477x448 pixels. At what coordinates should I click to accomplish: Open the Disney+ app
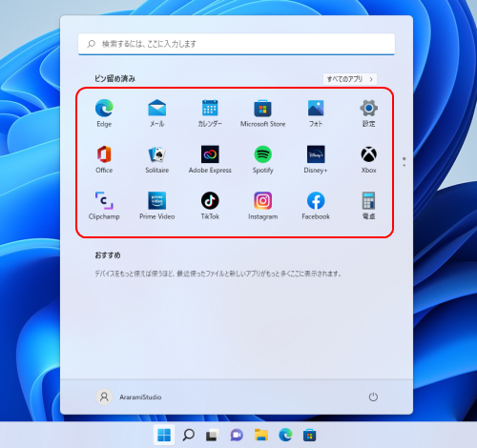click(x=316, y=159)
